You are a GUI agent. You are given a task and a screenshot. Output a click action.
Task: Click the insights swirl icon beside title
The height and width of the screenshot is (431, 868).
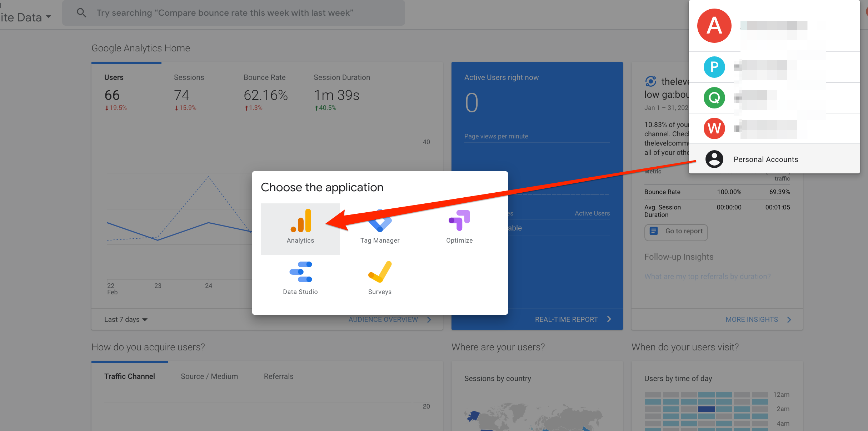(650, 82)
